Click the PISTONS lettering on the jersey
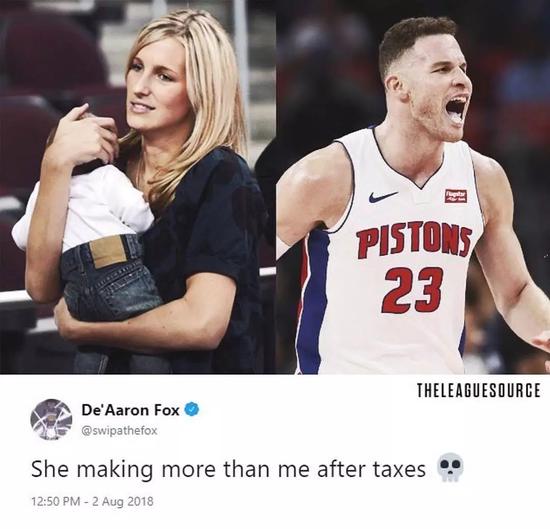This screenshot has width=550, height=529. point(413,241)
